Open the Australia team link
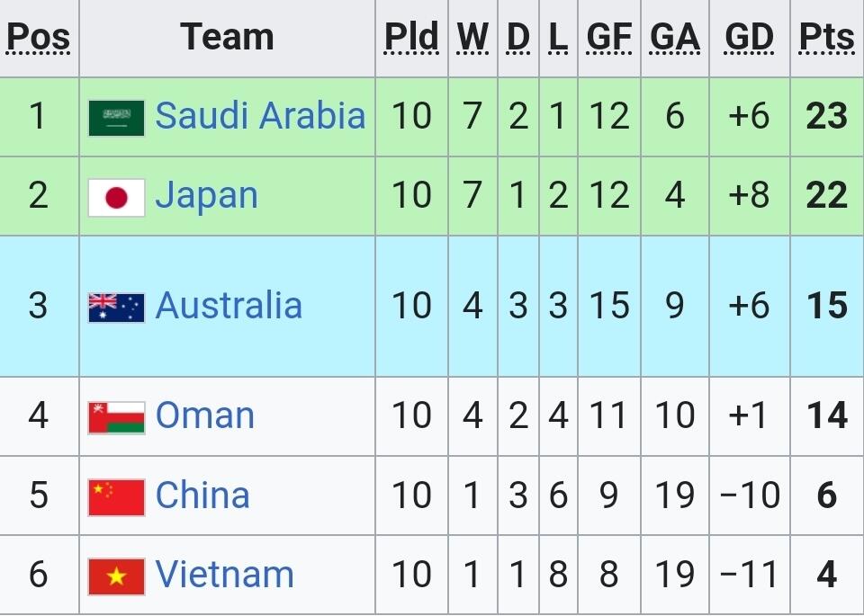This screenshot has height=616, width=864. point(229,306)
